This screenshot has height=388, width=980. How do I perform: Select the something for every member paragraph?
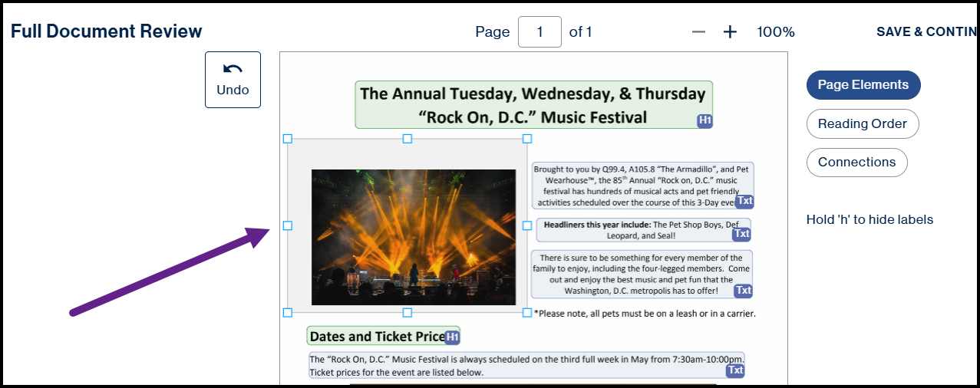(x=642, y=275)
